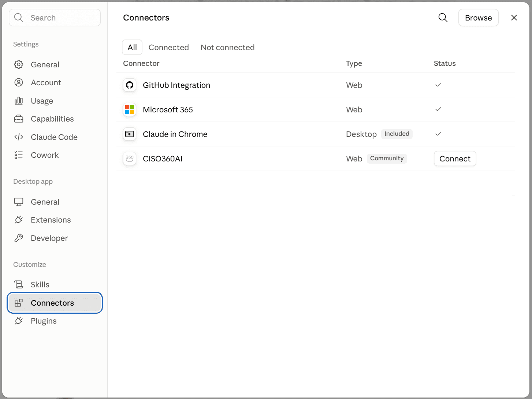This screenshot has height=399, width=532.
Task: Click the CISO360AI logo icon
Action: click(x=130, y=159)
